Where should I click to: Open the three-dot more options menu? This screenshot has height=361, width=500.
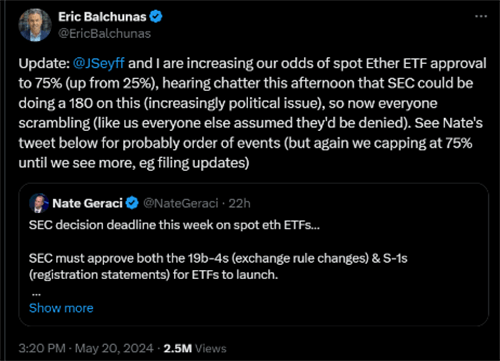coord(481,16)
